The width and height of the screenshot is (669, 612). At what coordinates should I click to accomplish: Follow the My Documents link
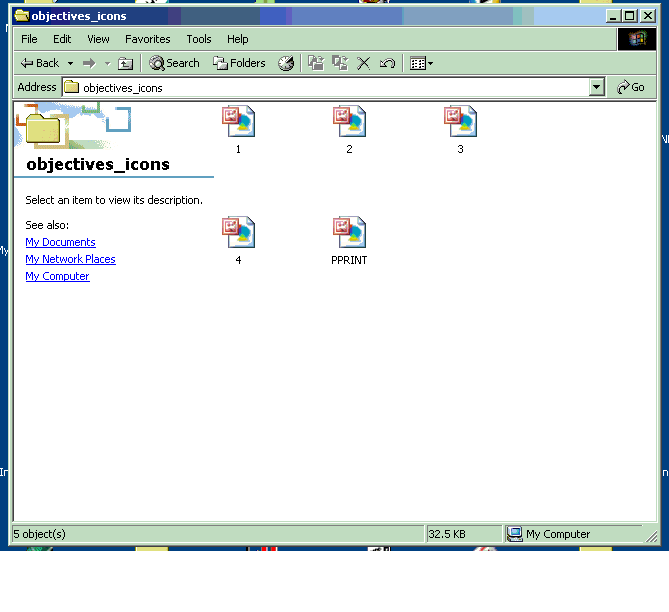point(60,242)
